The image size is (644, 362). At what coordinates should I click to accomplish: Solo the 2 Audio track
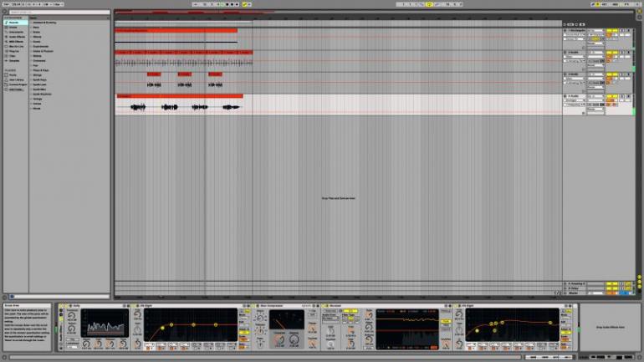point(622,53)
